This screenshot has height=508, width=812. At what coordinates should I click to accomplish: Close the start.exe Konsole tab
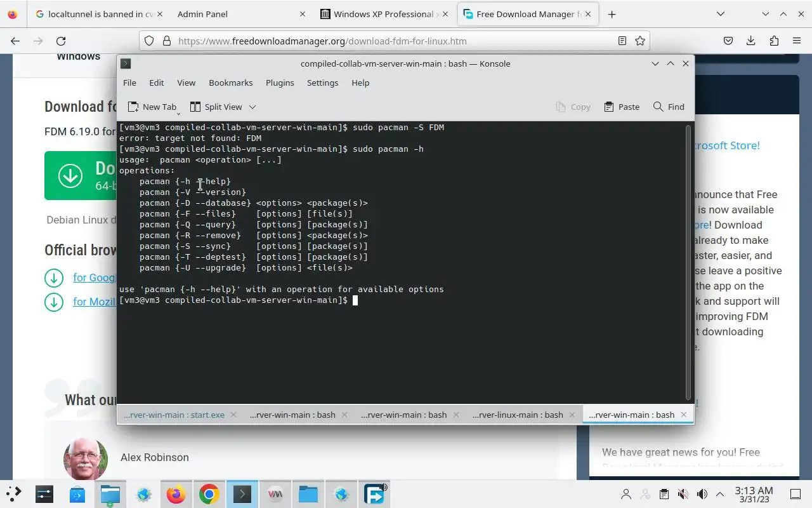[233, 415]
